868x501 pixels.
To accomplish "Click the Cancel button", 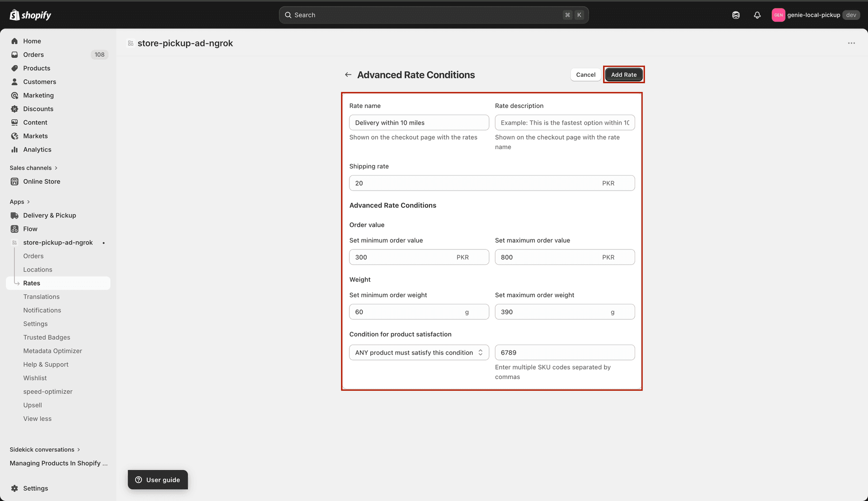I will coord(585,75).
